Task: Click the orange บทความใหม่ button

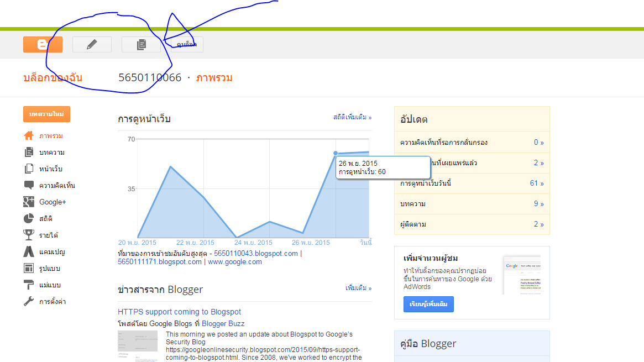Action: (47, 114)
